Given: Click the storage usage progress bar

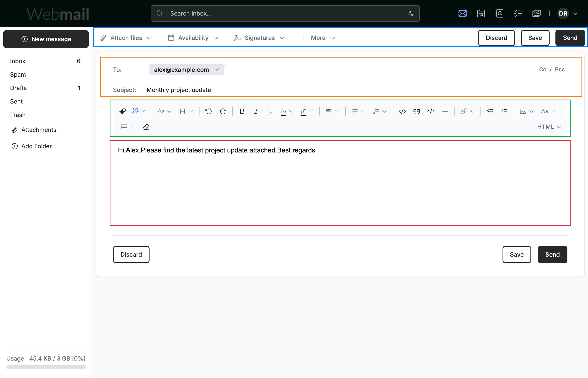Looking at the screenshot, I should [x=46, y=367].
